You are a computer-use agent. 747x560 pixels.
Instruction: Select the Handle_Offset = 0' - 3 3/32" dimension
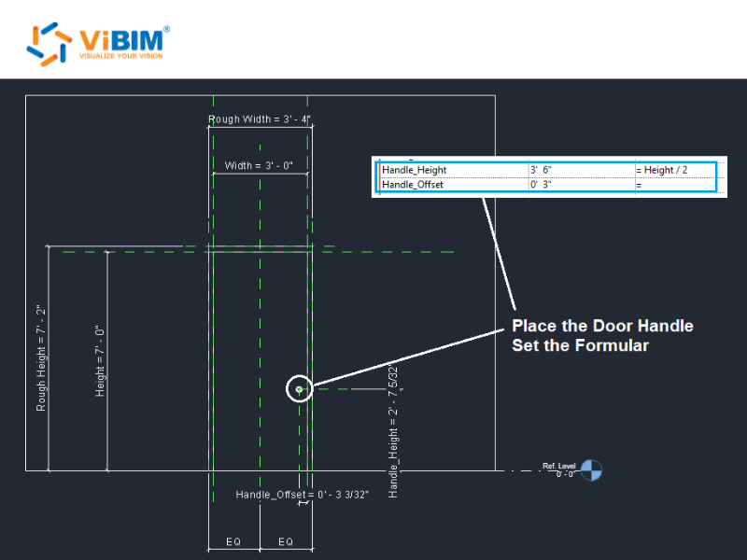tap(302, 495)
